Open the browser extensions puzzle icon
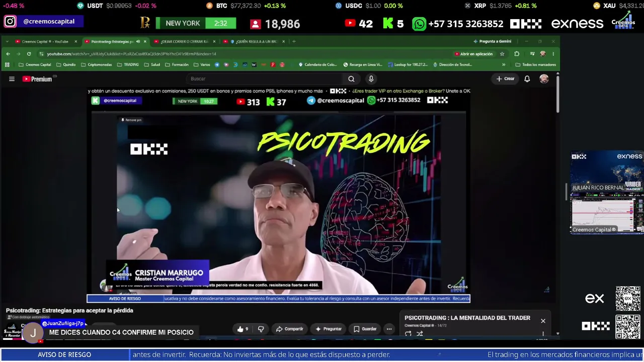This screenshot has height=362, width=644. point(517,54)
